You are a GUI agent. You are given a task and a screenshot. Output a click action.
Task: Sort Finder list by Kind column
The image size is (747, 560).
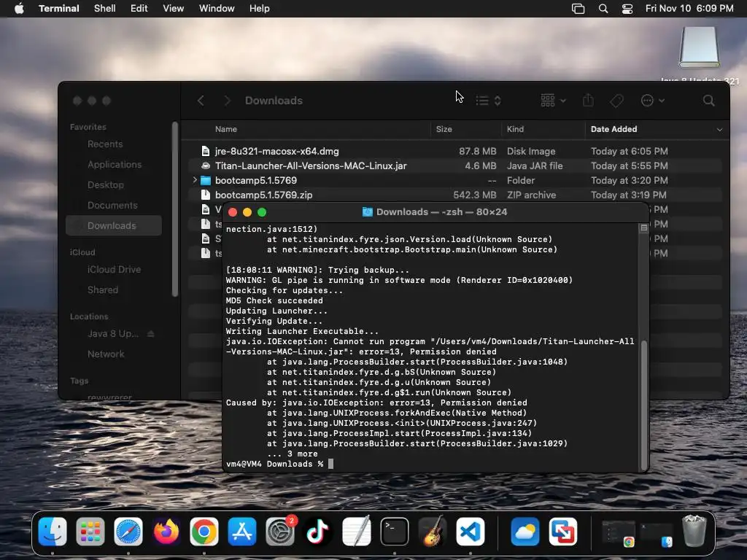(x=515, y=129)
